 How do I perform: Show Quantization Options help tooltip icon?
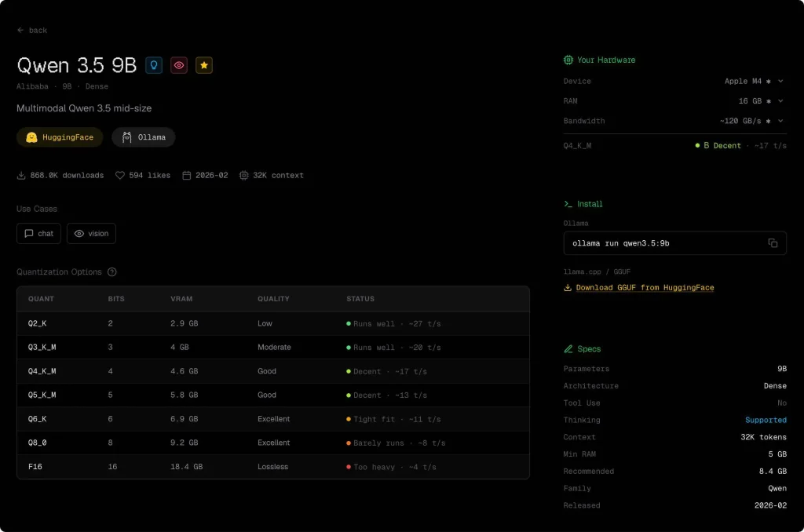click(x=112, y=272)
